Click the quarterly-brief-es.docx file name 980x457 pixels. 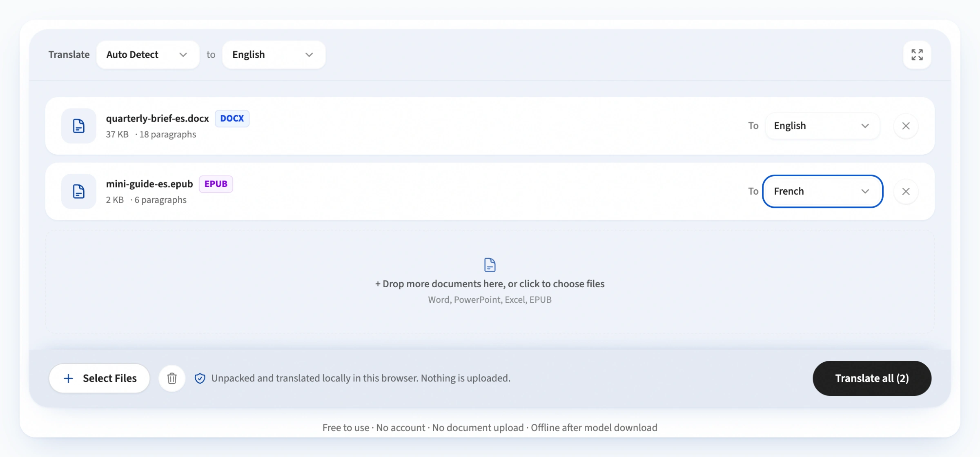158,118
